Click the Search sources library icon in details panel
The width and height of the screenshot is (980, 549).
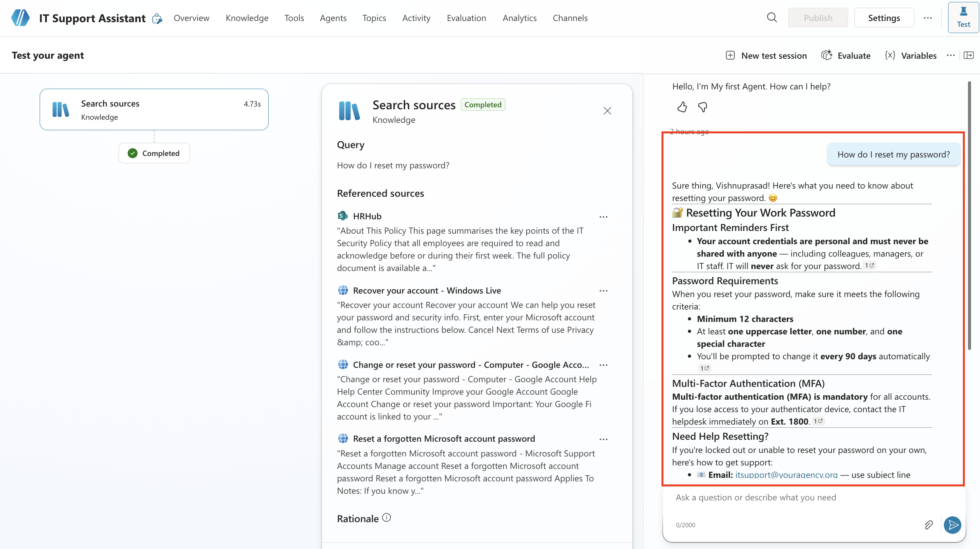[x=349, y=111]
